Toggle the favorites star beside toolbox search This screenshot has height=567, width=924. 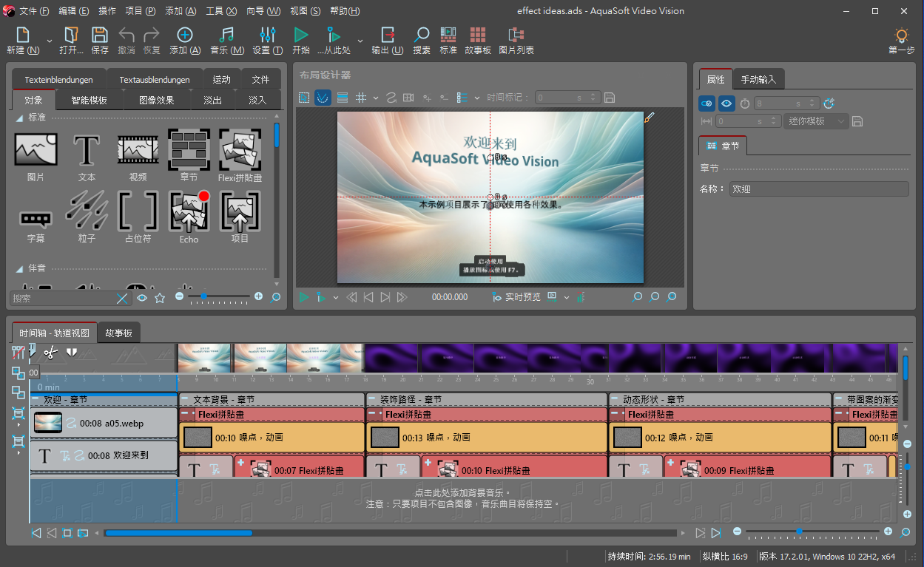tap(160, 298)
